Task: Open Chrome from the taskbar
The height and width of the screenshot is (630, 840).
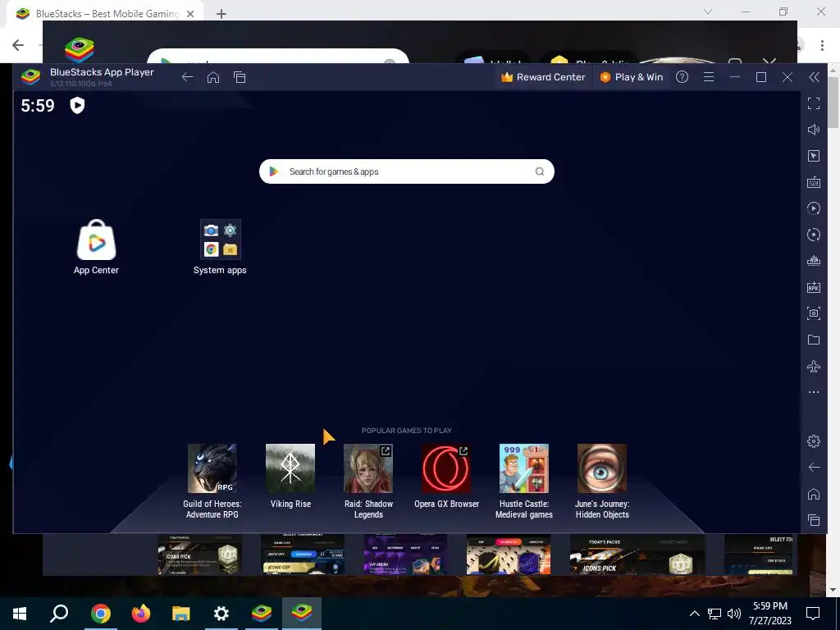Action: [100, 614]
